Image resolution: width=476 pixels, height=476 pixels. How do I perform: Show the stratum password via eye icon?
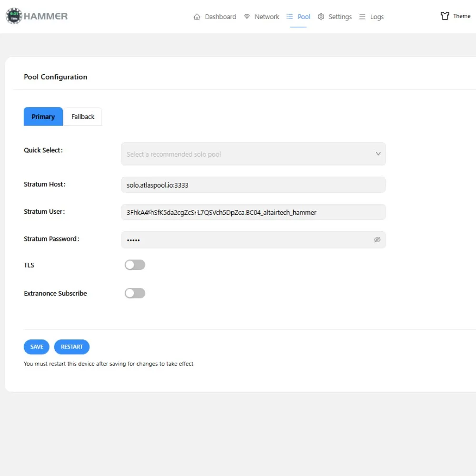(x=377, y=240)
